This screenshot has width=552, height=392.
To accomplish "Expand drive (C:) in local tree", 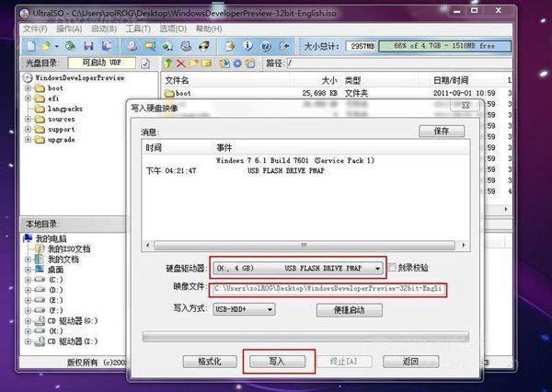I will [x=28, y=280].
